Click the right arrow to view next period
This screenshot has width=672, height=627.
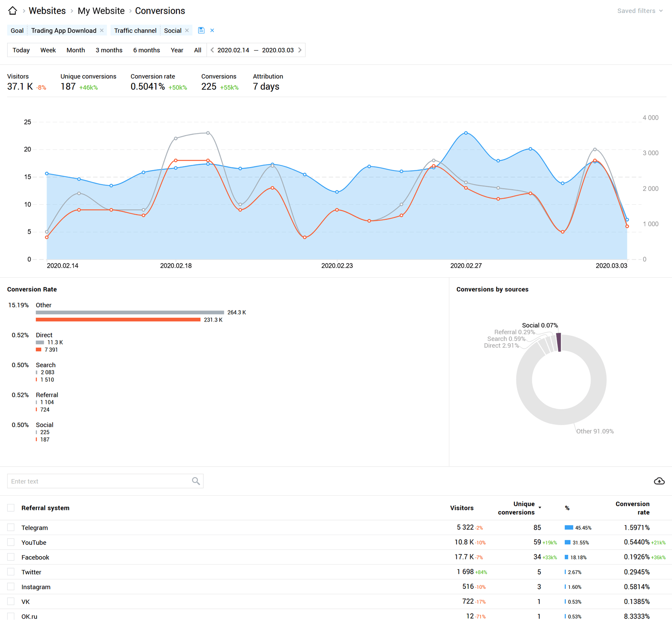[x=300, y=50]
